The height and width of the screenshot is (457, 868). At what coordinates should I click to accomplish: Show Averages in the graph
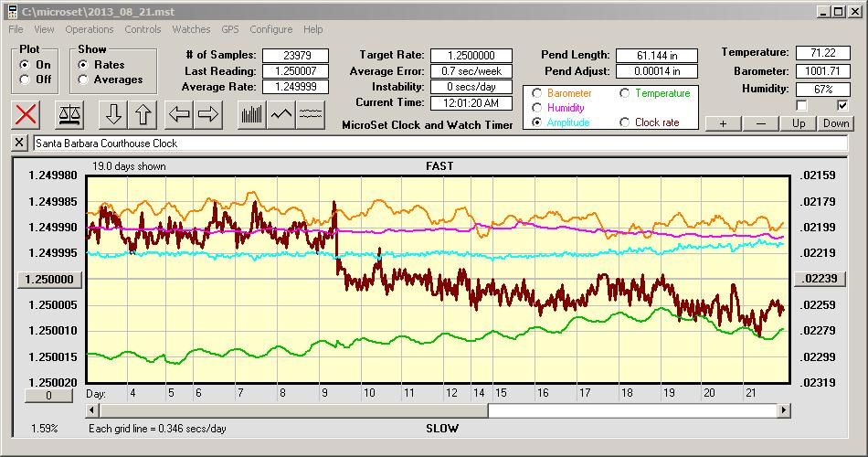83,80
